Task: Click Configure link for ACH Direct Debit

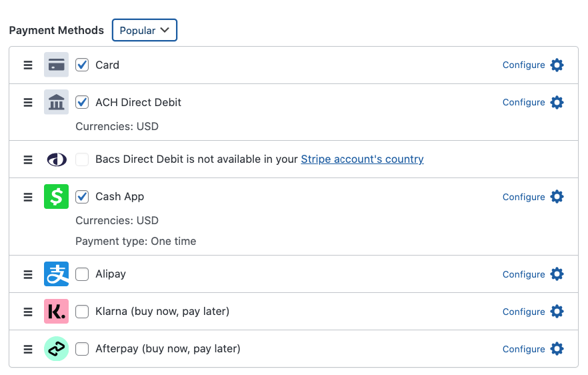Action: click(523, 102)
